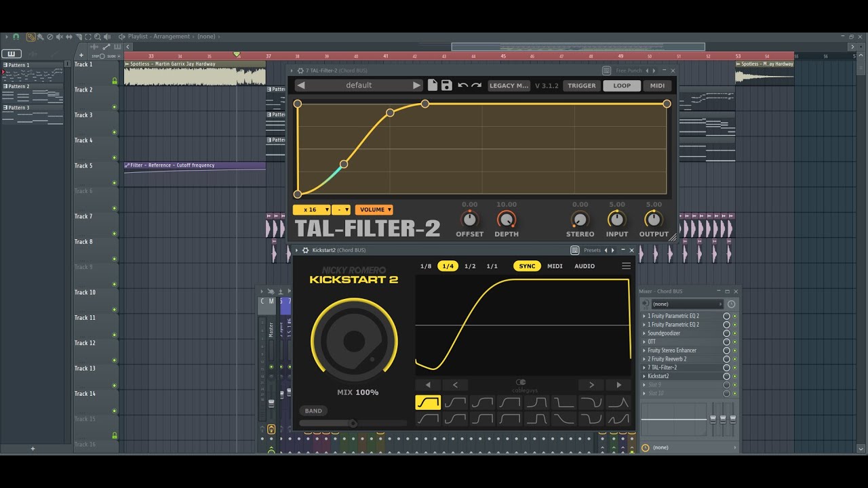The height and width of the screenshot is (488, 868).
Task: Click bar 41 on the Playlist timeline
Action: click(386, 56)
